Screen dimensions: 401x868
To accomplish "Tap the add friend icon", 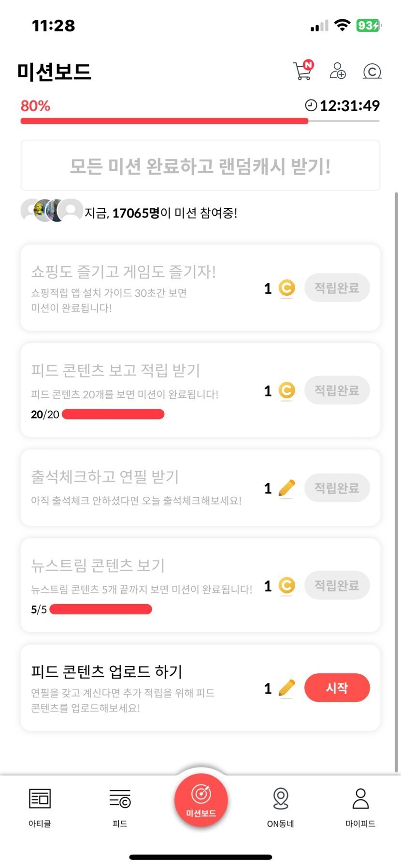I will pos(337,71).
